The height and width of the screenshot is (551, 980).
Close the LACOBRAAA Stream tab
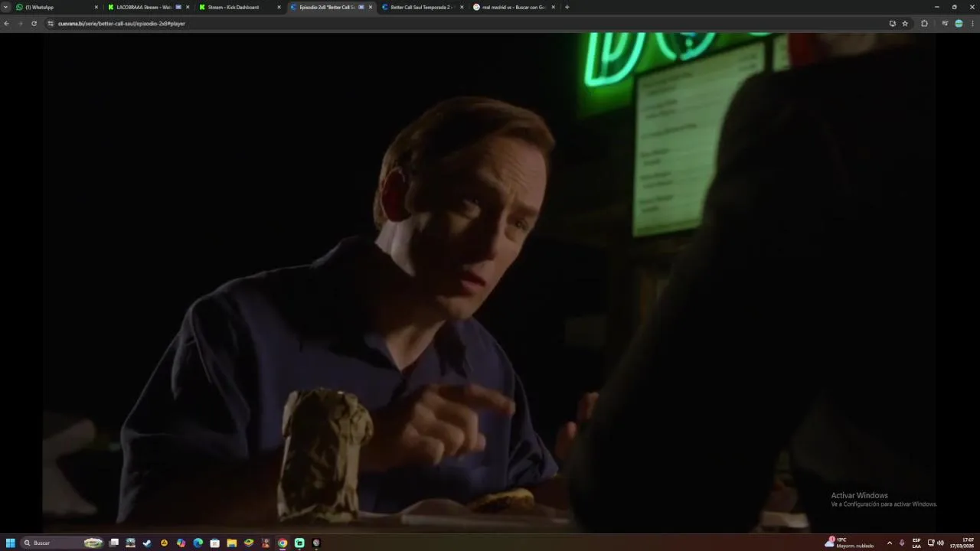tap(188, 7)
